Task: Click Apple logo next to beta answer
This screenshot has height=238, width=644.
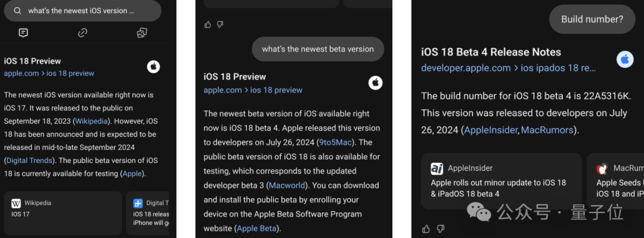Action: coord(375,83)
